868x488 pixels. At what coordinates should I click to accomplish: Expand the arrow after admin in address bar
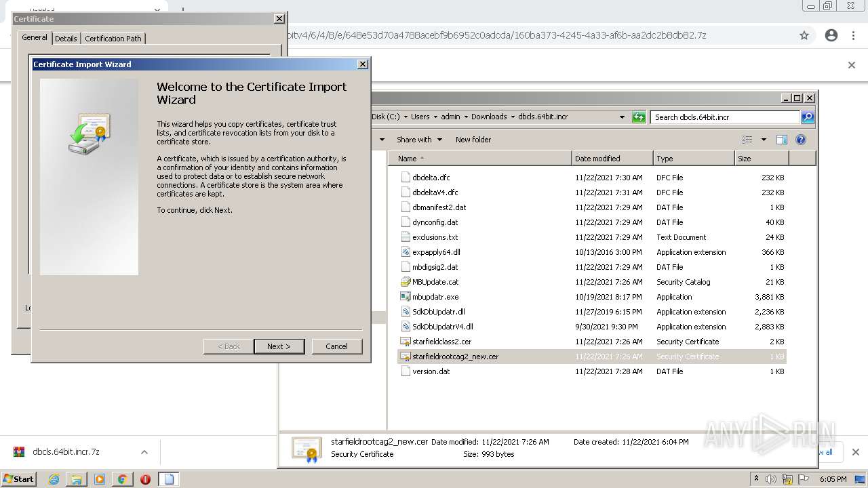point(466,117)
